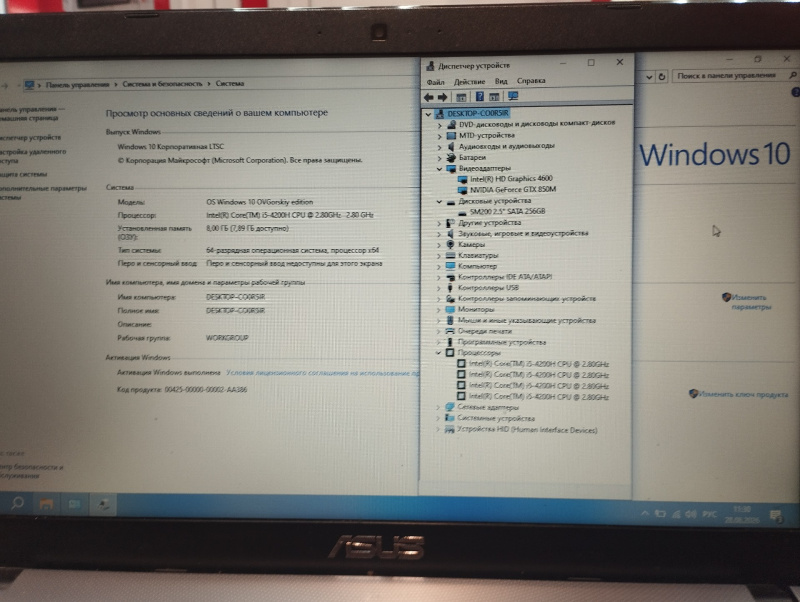Click the volume icon in system tray
Screen dimensions: 800x602
pos(691,514)
